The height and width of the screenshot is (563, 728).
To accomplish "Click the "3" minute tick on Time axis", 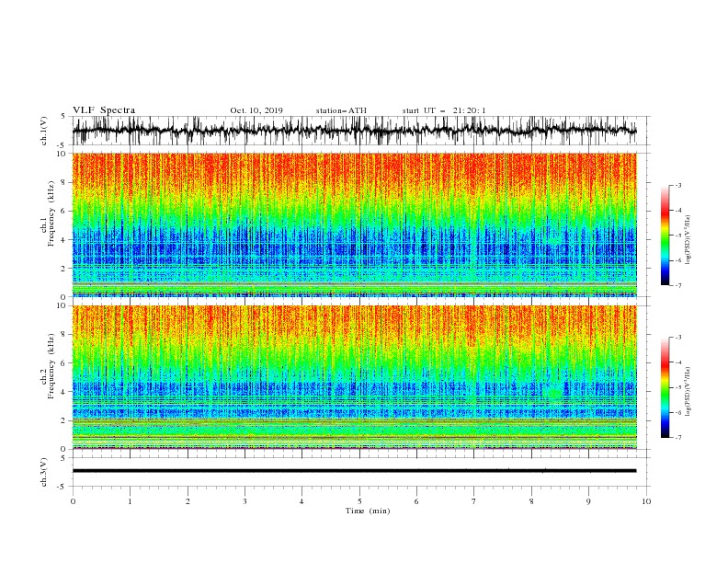I will pos(245,501).
